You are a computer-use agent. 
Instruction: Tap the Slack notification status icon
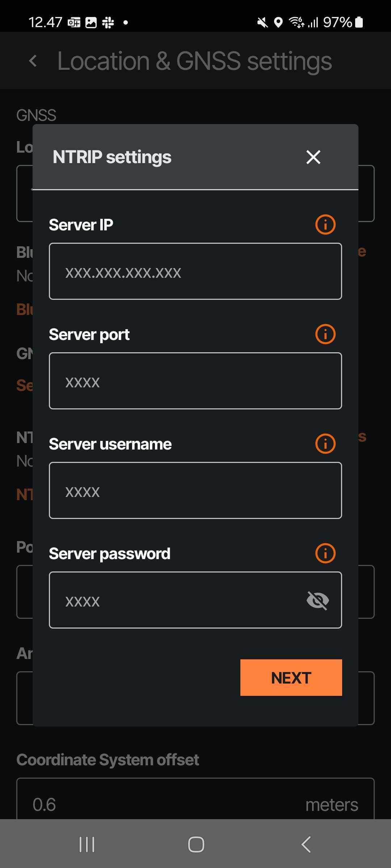[x=108, y=22]
